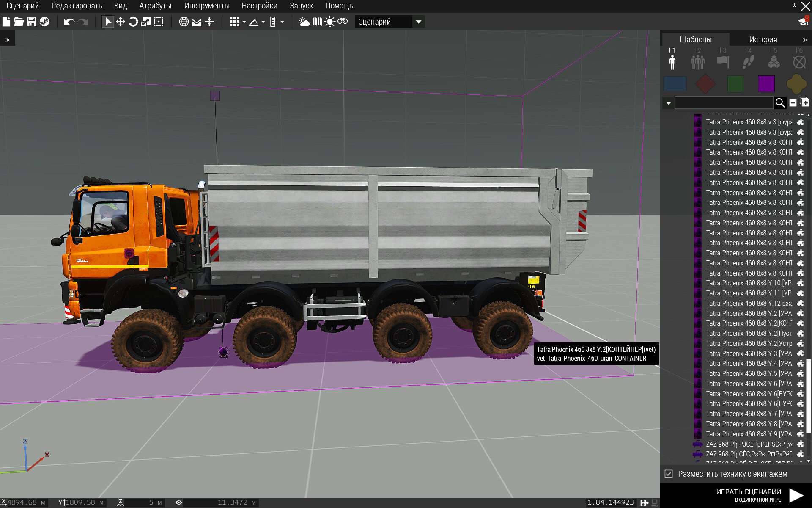
Task: Select the rotate widget tool
Action: point(133,22)
